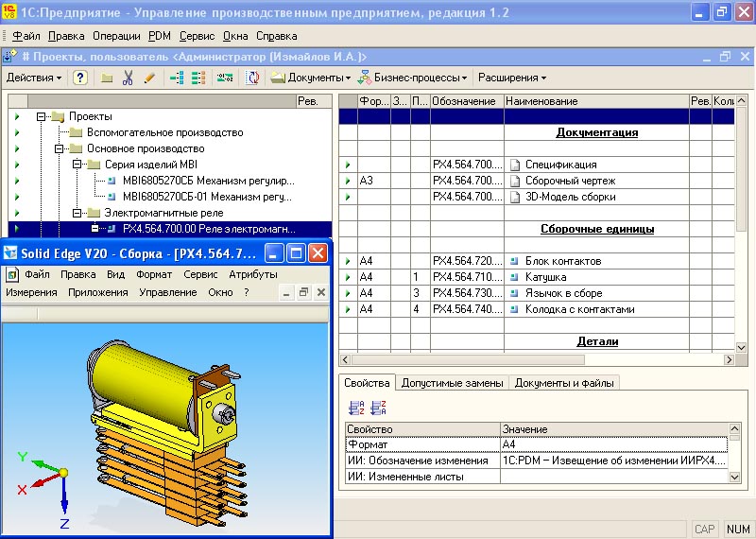Click the 3D-Модель сборки document icon
756x539 pixels.
515,197
